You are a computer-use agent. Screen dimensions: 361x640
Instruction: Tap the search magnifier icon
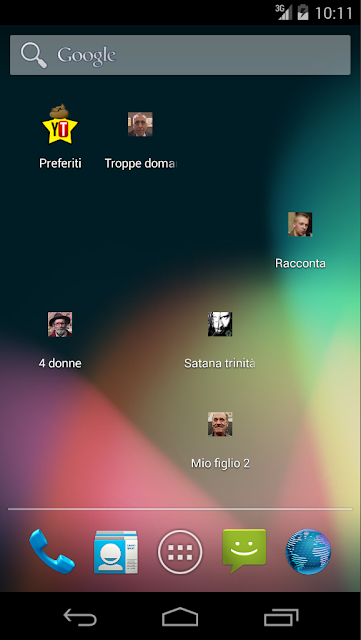pyautogui.click(x=34, y=56)
